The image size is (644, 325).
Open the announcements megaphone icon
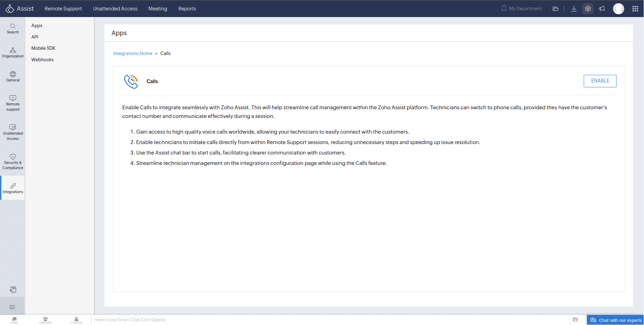pyautogui.click(x=602, y=9)
